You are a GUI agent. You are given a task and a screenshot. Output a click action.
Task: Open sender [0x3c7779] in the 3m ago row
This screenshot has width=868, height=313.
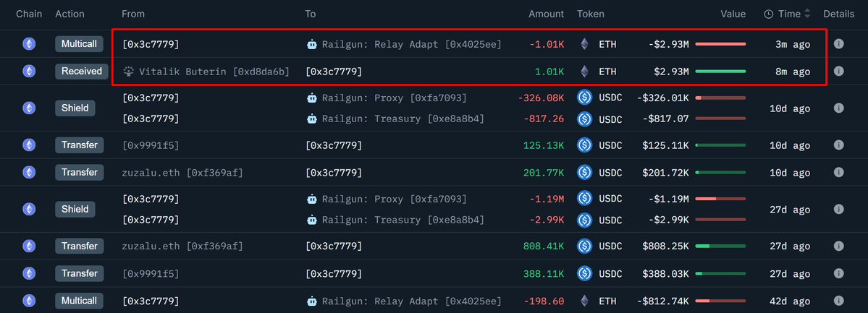[151, 43]
